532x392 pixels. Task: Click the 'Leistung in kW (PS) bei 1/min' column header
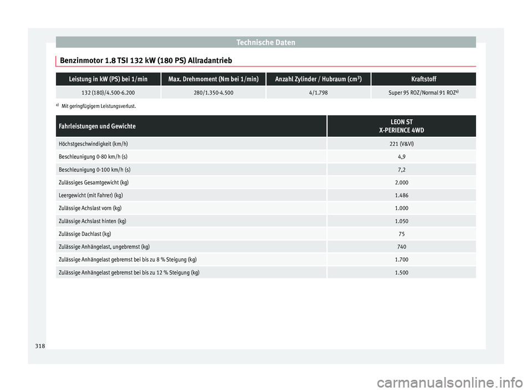(108, 79)
